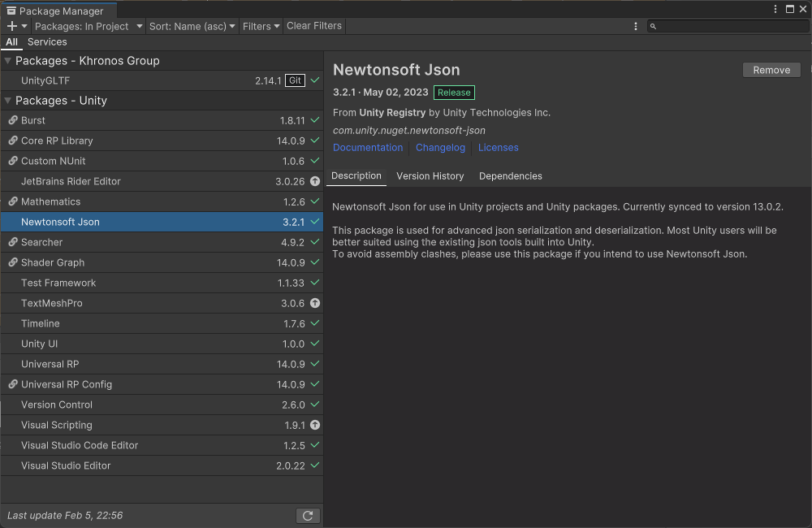Open the Version History tab

[430, 176]
